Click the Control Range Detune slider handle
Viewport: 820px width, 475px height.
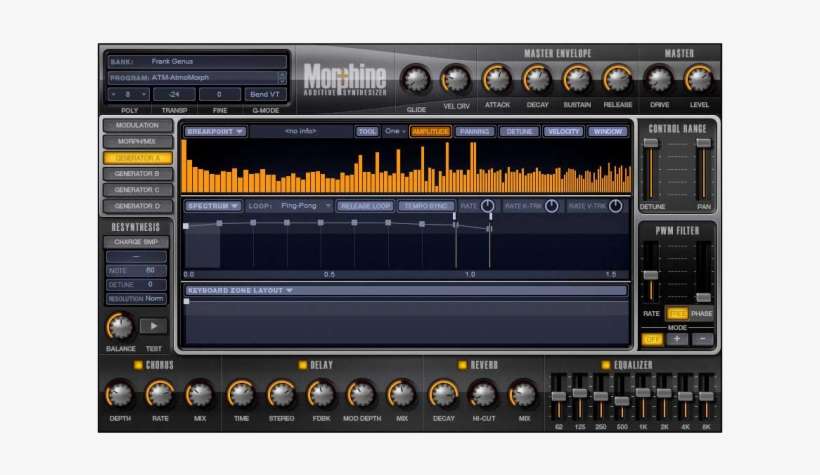pyautogui.click(x=651, y=143)
